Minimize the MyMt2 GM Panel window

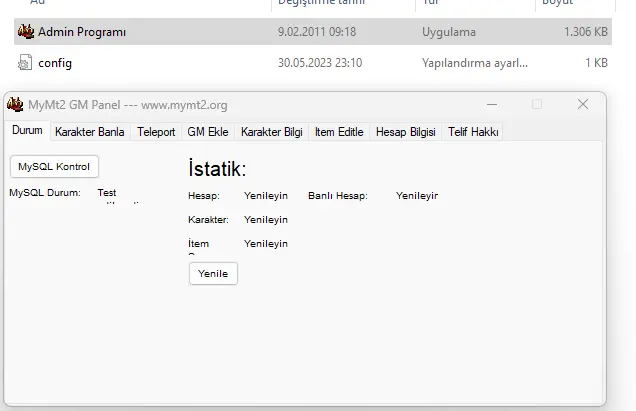click(x=492, y=105)
